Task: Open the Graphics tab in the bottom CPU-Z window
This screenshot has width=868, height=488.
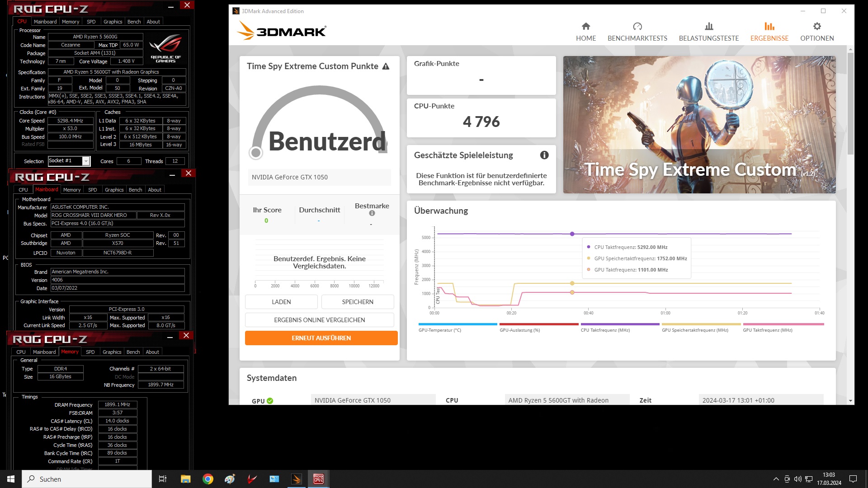Action: [x=112, y=352]
